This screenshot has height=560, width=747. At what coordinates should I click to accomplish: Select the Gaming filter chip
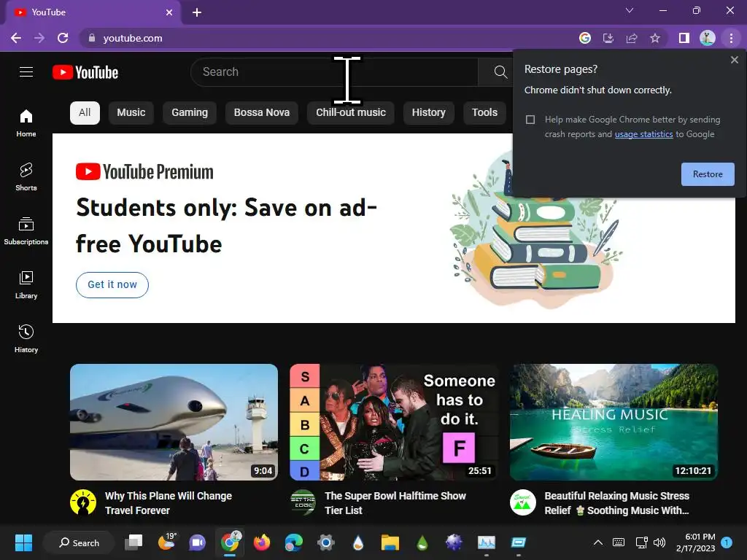[190, 113]
